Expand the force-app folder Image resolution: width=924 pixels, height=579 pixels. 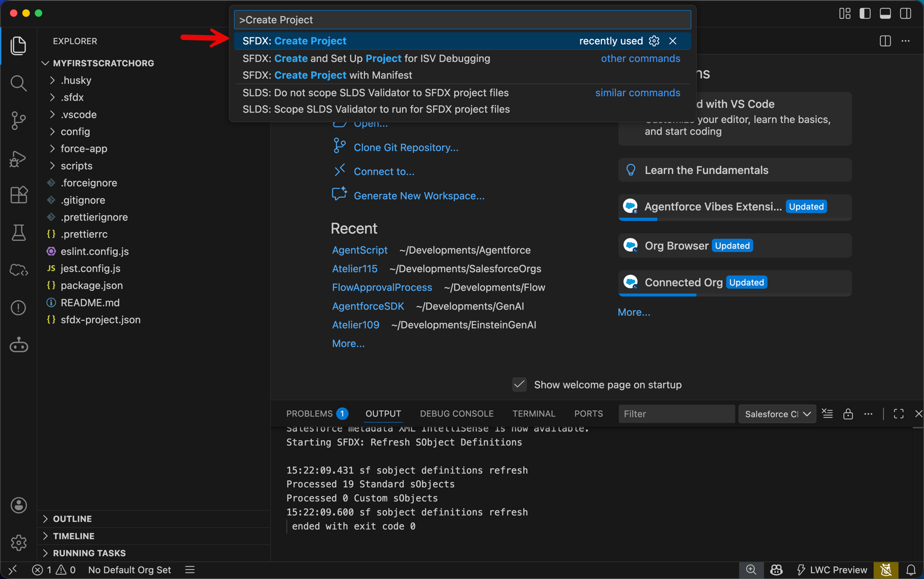(84, 149)
